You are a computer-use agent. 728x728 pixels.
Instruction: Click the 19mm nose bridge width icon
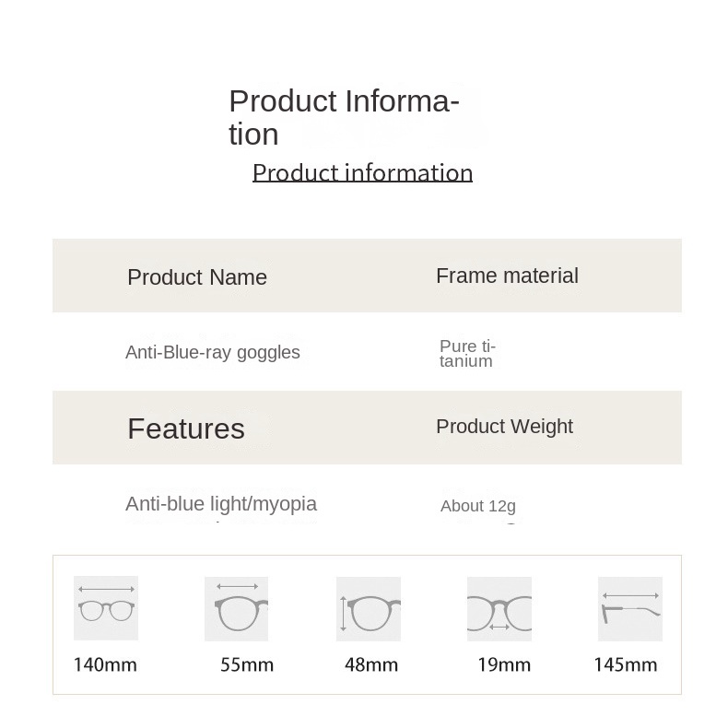pos(499,608)
